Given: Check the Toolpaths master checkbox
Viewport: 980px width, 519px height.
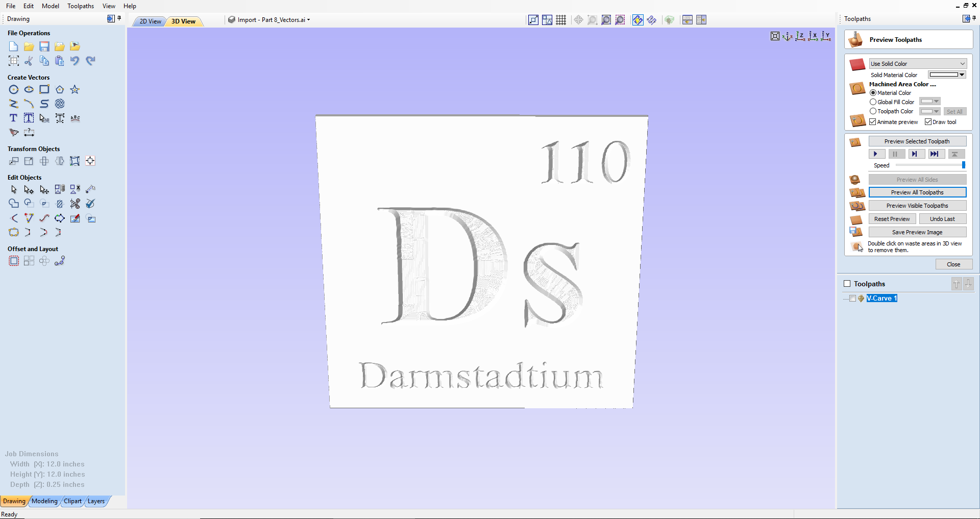Looking at the screenshot, I should point(847,284).
